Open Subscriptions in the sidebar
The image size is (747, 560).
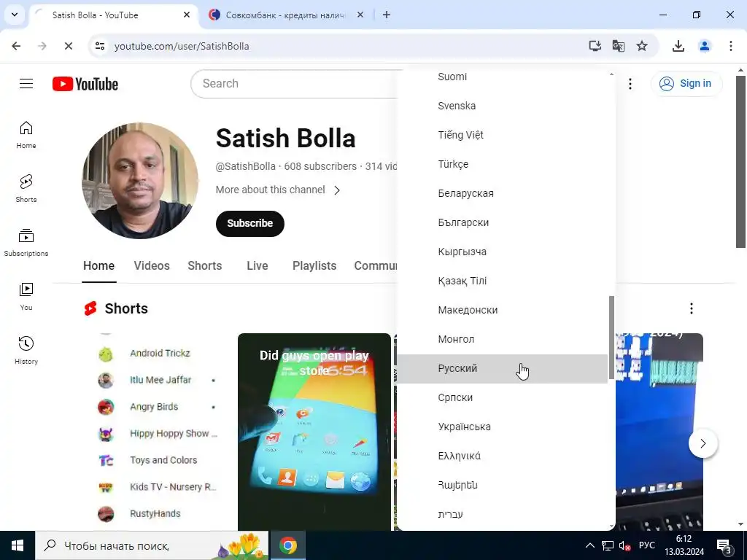click(26, 242)
